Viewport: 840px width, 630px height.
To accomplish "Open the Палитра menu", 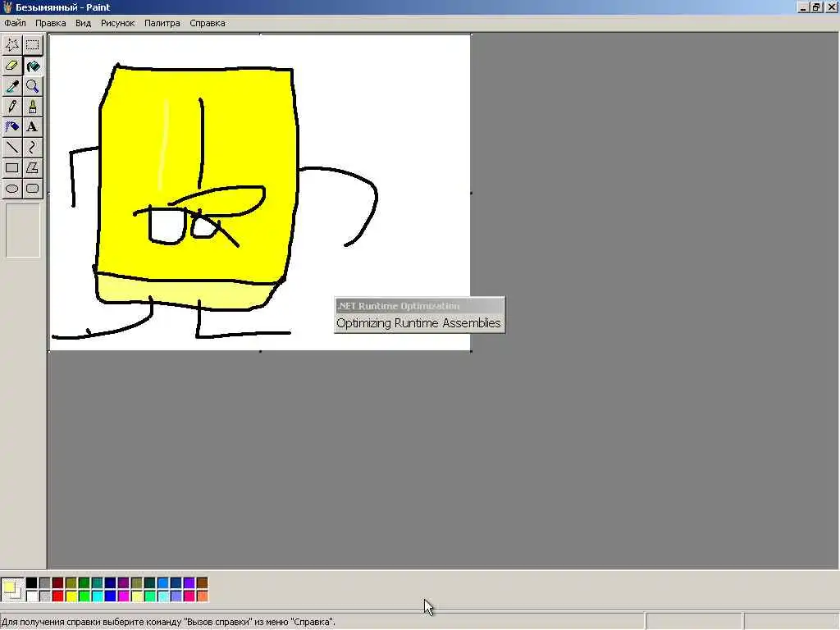I will [162, 23].
